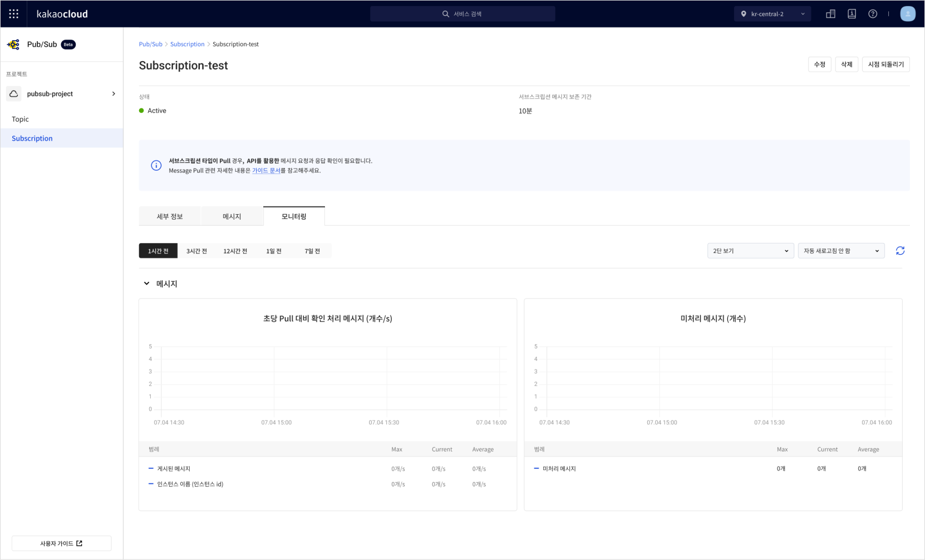Toggle the 미처리 메시지 legend series
Viewport: 925px width, 560px height.
pyautogui.click(x=555, y=469)
